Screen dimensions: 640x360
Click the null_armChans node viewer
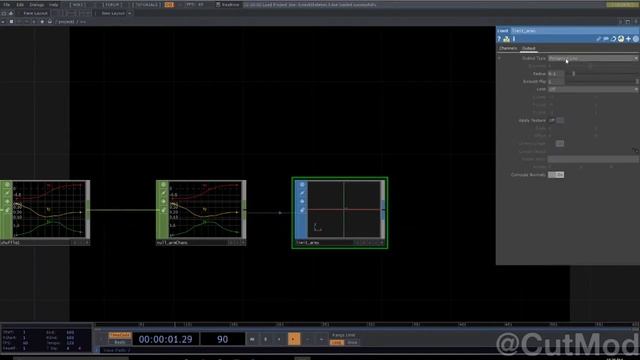pos(205,209)
